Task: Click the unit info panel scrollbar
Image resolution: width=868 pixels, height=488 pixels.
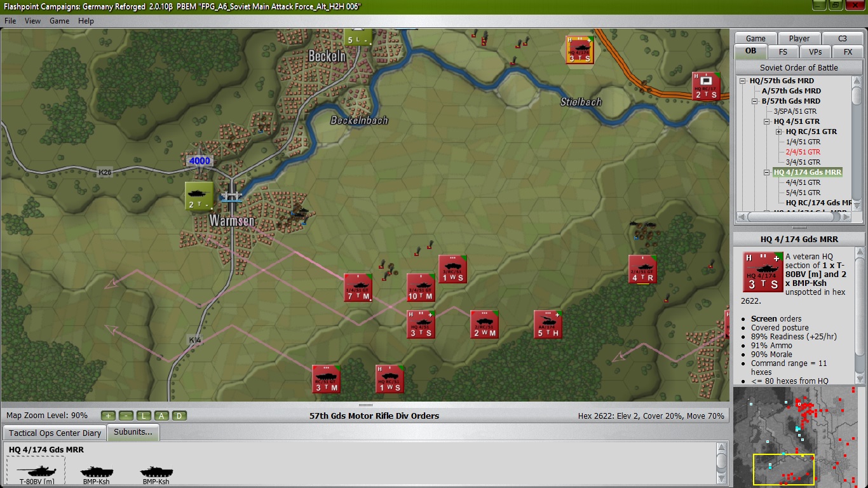Action: point(859,316)
